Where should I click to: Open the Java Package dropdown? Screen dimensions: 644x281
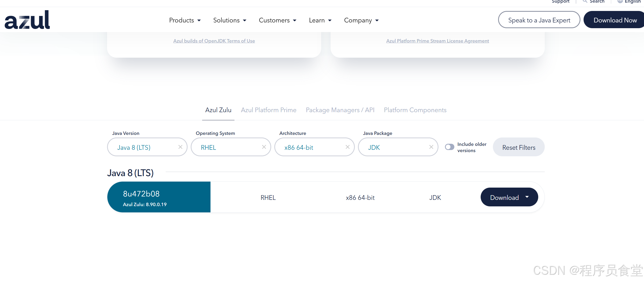[398, 147]
